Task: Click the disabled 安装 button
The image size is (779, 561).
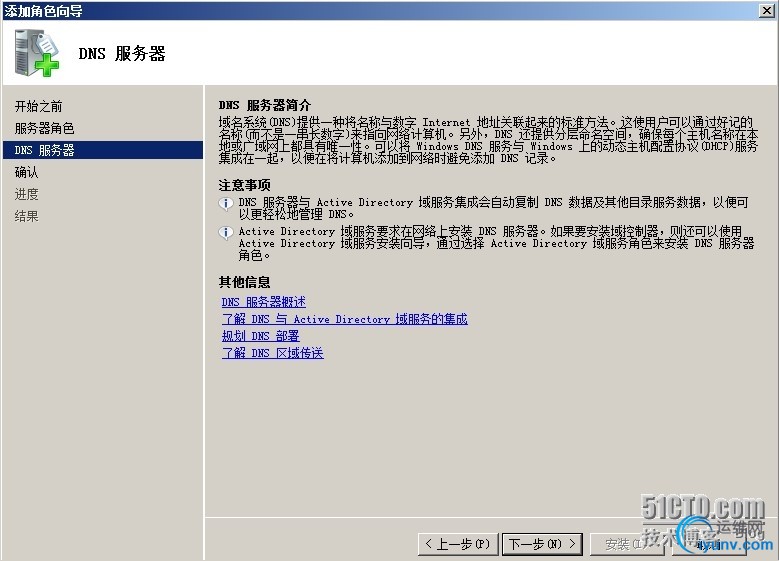Action: [626, 545]
